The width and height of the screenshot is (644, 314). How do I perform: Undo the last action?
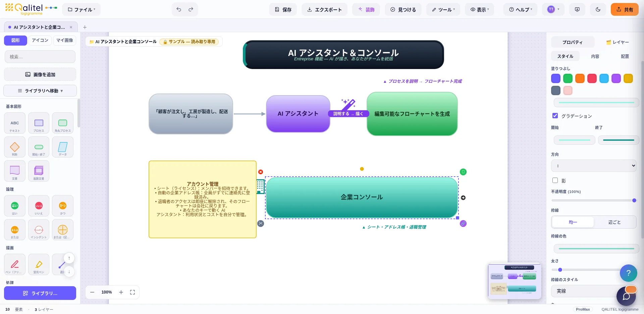(179, 9)
